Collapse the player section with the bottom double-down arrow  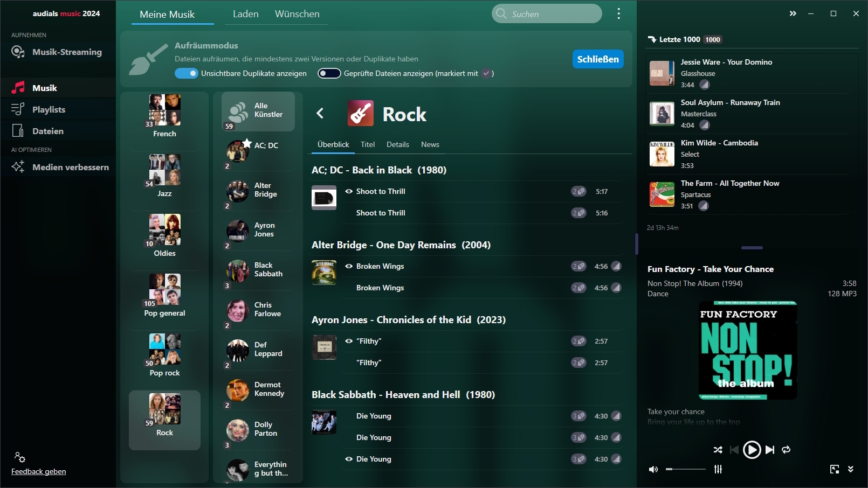pyautogui.click(x=851, y=469)
